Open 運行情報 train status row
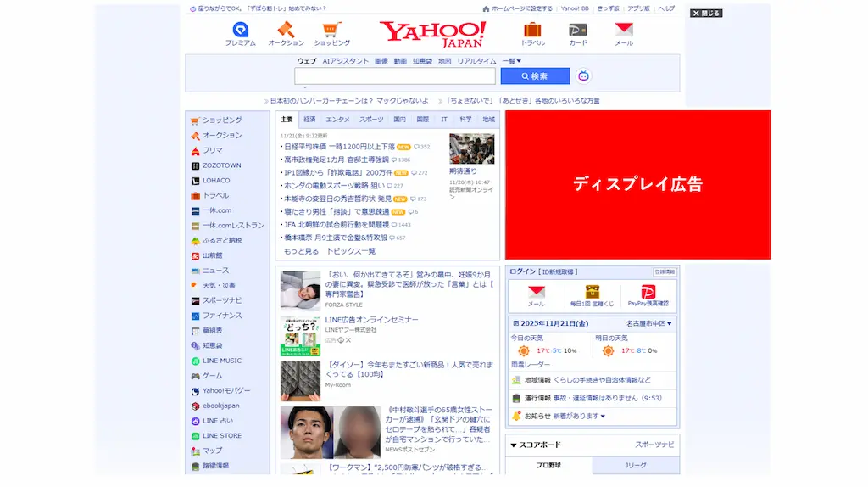Screen dimensions: 868x487 [x=593, y=399]
